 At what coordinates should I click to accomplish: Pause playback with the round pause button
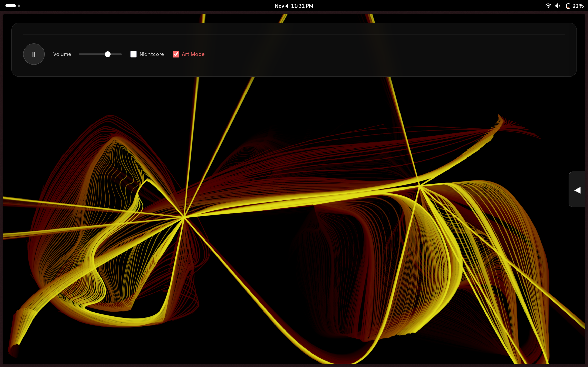pyautogui.click(x=34, y=54)
